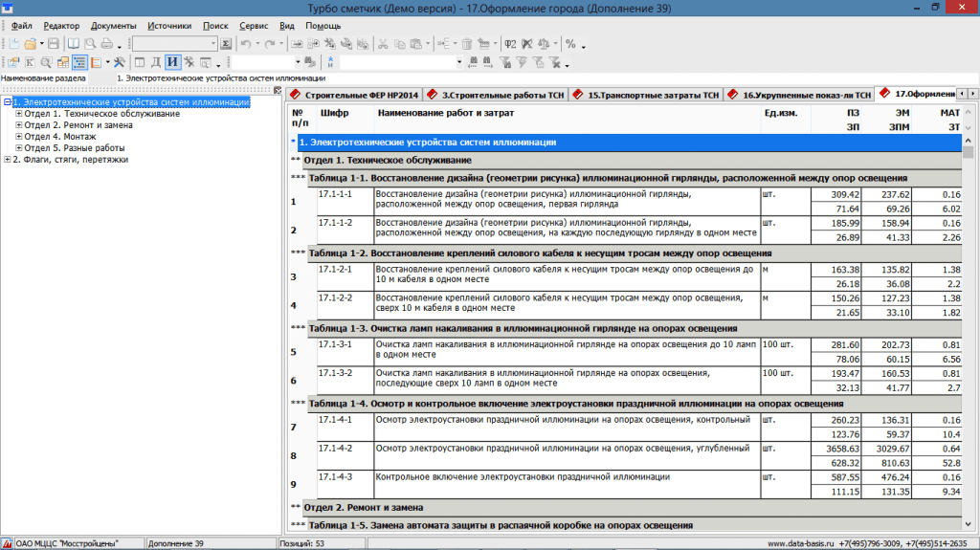Toggle the 'Д' toolbar button

[x=155, y=62]
